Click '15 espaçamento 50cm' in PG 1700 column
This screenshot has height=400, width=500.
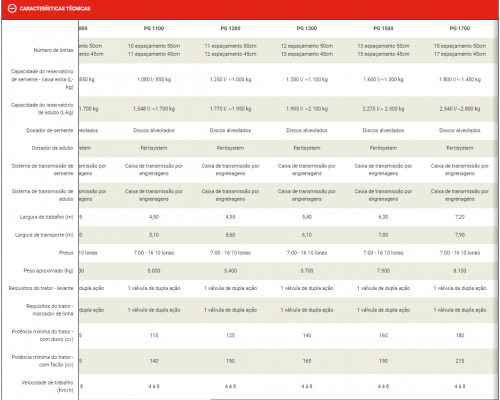point(460,46)
